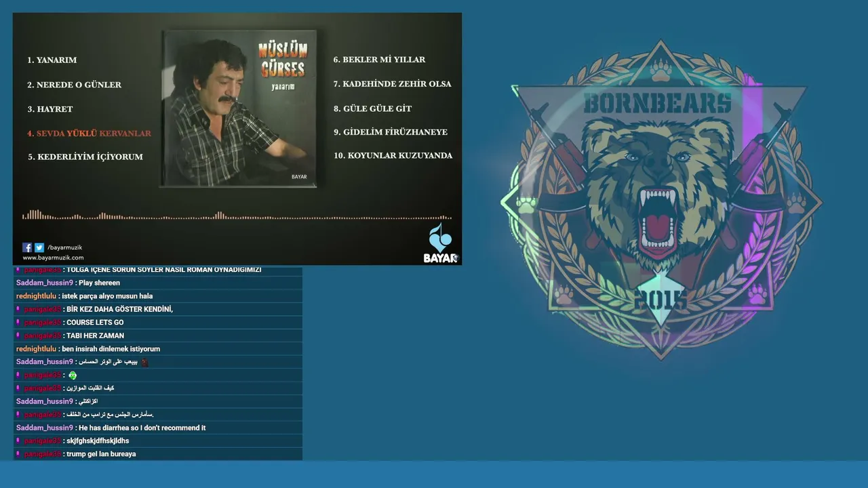Click username rednightlulu on ben insirah row
The image size is (868, 488).
(37, 349)
